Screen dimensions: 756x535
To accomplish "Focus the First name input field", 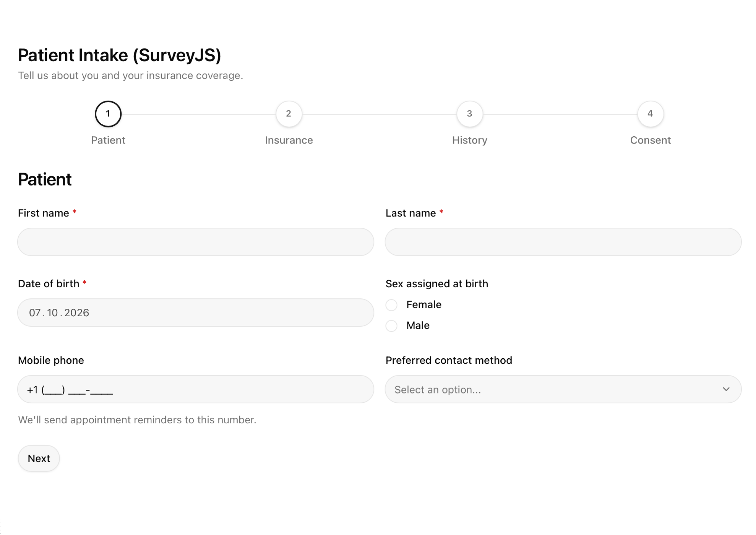I will click(x=195, y=242).
